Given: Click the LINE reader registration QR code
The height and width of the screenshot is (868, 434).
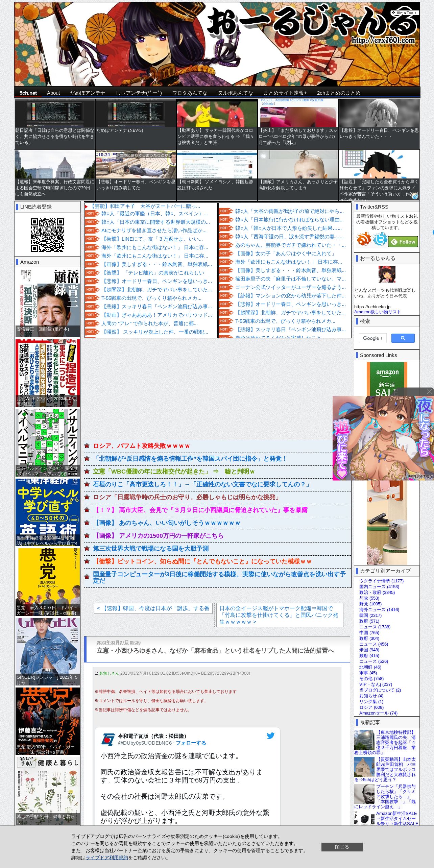Looking at the screenshot, I should pos(48,235).
